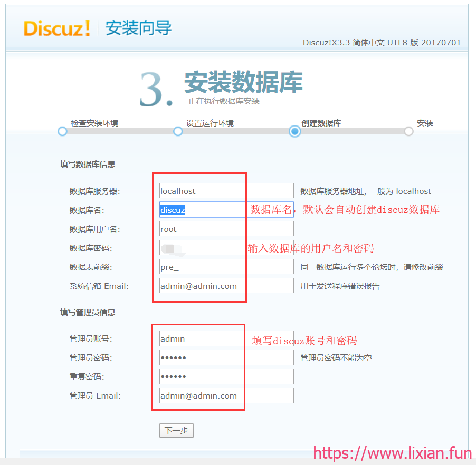This screenshot has height=465, width=476.
Task: Click the Discuz! logo
Action: (56, 28)
